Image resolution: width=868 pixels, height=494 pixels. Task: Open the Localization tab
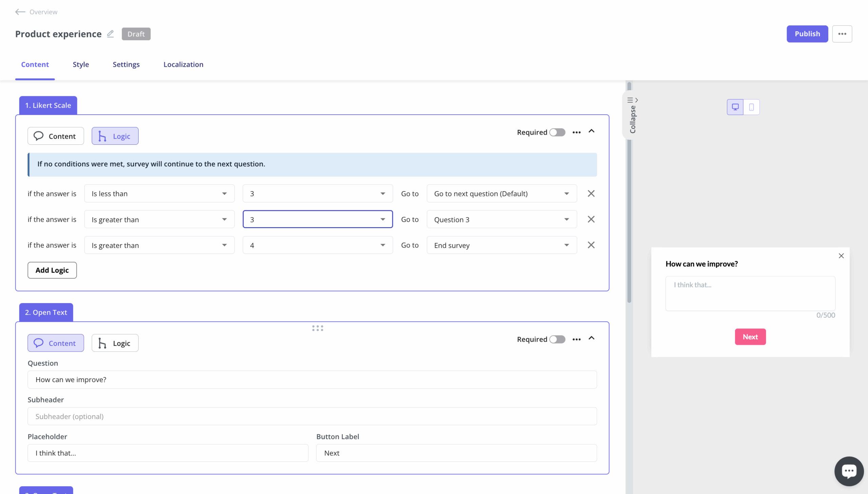[x=183, y=64]
